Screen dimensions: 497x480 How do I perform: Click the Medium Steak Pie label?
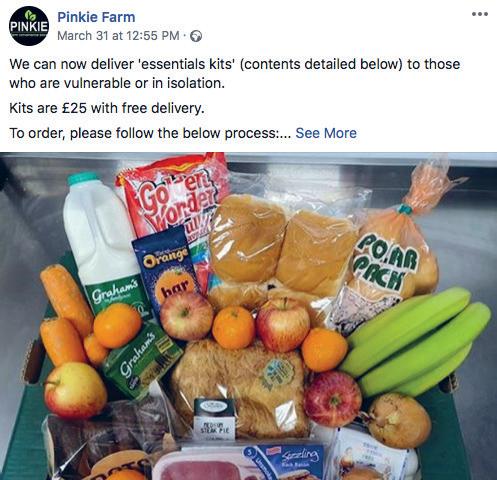tap(214, 418)
